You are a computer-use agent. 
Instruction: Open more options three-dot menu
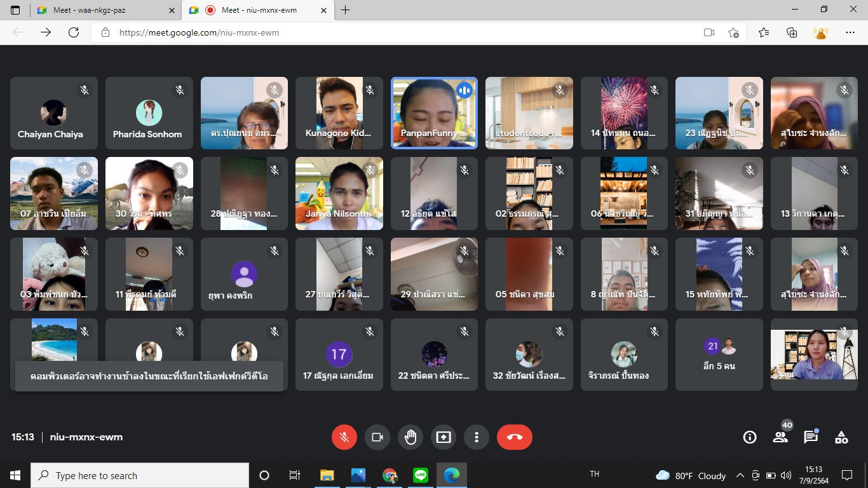click(x=477, y=437)
